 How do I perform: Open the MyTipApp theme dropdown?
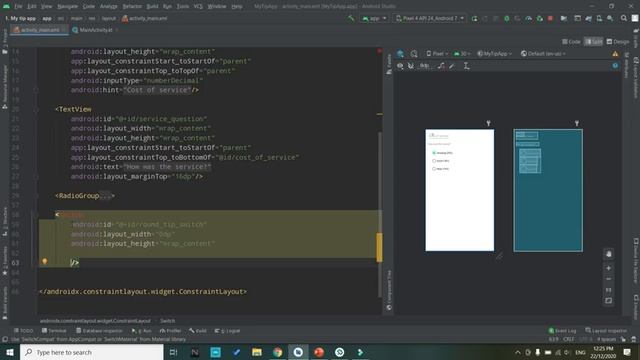(494, 54)
